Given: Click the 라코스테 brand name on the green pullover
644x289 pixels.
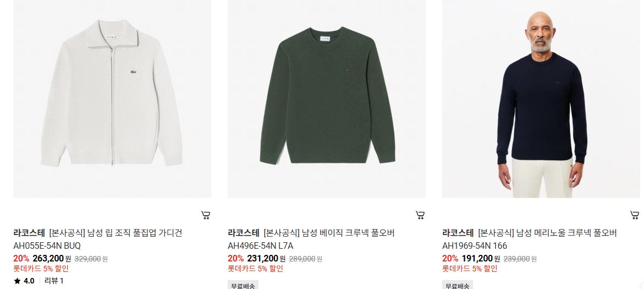Looking at the screenshot, I should [x=244, y=233].
